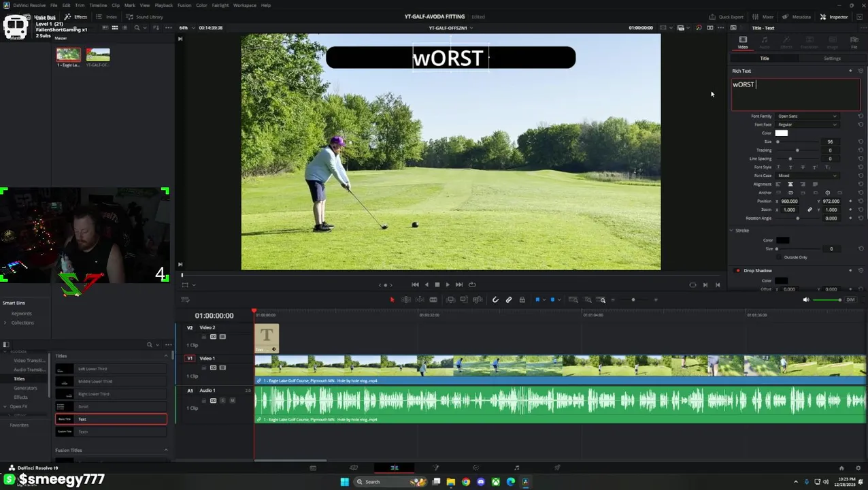This screenshot has height=490, width=868.
Task: Add keyframe for Rotation Angle
Action: pos(850,218)
